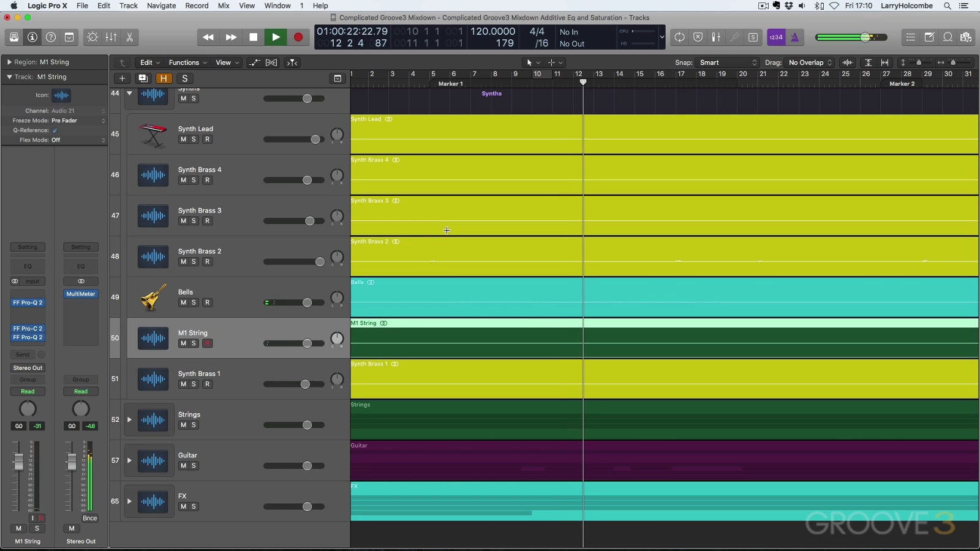980x551 pixels.
Task: Open the Navigate menu
Action: pos(162,6)
